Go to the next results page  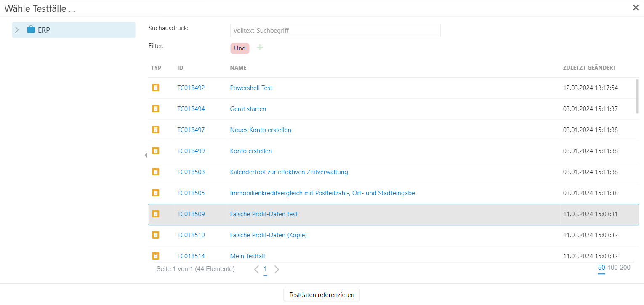tap(277, 269)
